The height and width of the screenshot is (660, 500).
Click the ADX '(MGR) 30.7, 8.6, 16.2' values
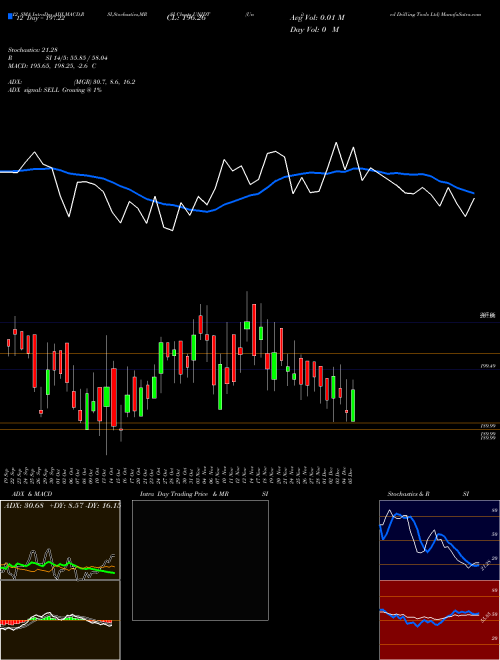click(104, 82)
